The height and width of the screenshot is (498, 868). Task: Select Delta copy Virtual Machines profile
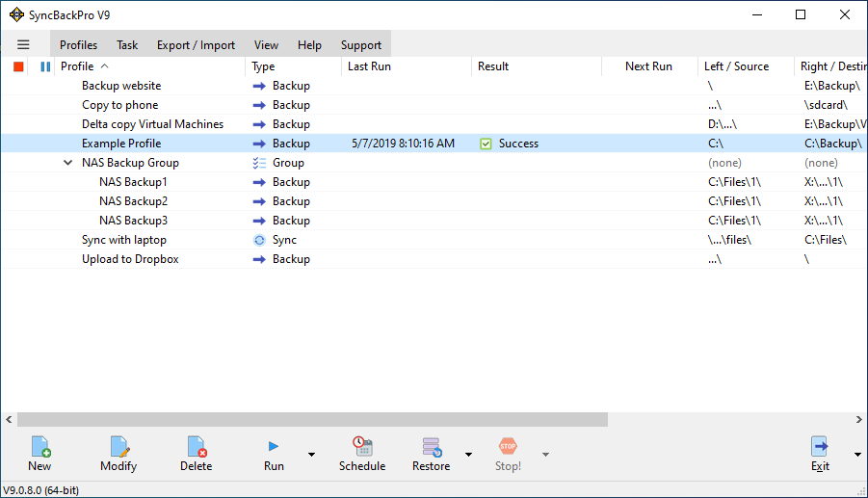(153, 124)
